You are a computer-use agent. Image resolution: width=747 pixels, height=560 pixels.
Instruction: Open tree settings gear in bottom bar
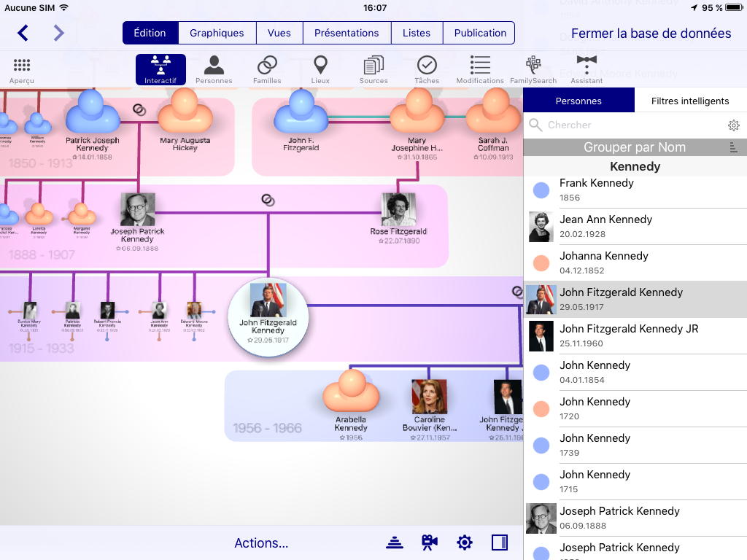[465, 542]
